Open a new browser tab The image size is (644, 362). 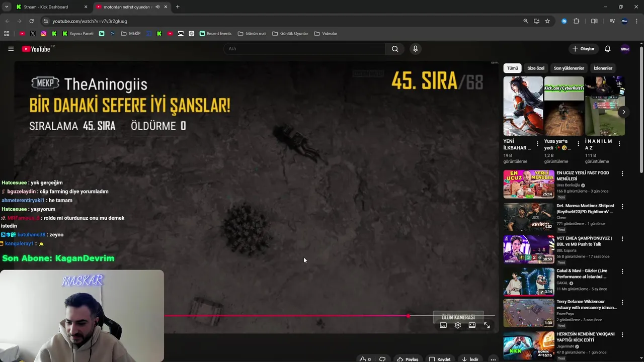click(178, 7)
